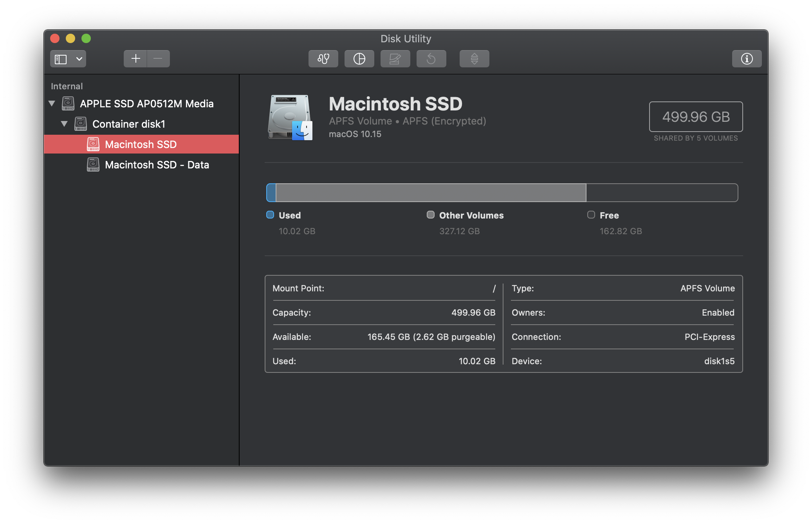Click the Unmount toolbar icon

(x=474, y=59)
